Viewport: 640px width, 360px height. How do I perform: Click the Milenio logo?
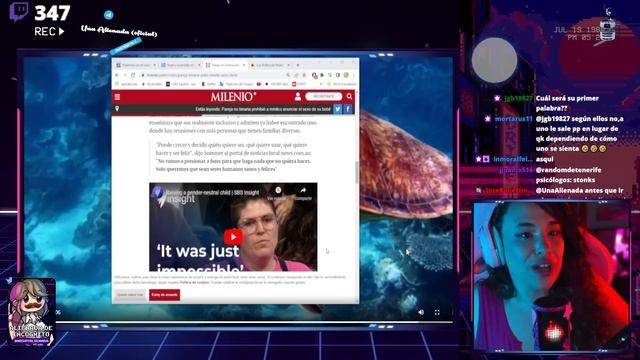233,97
